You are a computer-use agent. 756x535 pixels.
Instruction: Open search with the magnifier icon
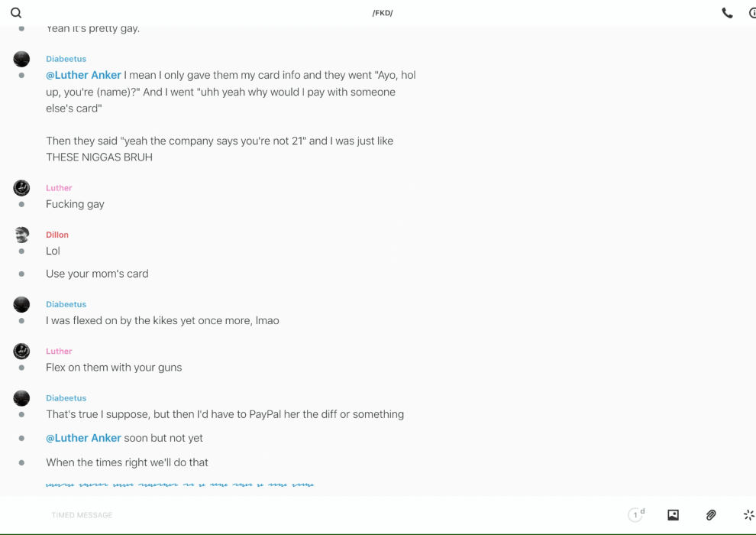[16, 13]
